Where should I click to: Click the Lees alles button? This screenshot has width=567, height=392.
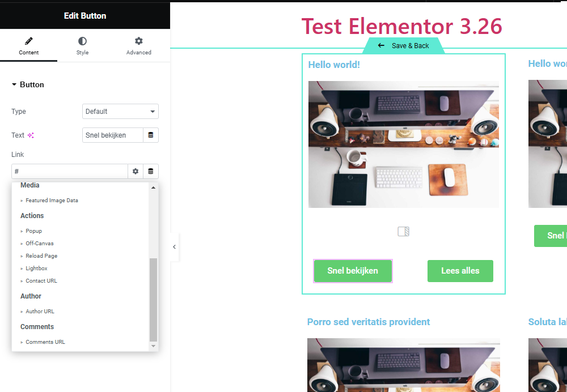click(x=460, y=271)
